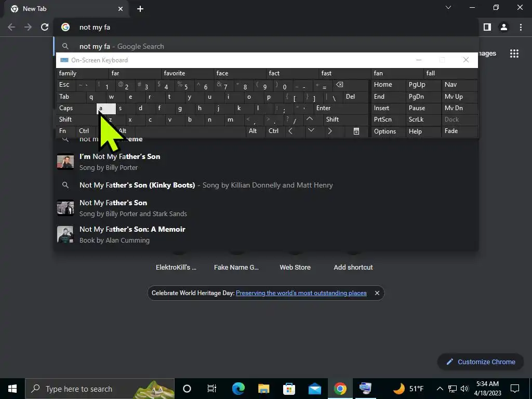The width and height of the screenshot is (532, 399).
Task: Choose the 'face' prediction on keyboard
Action: (240, 73)
